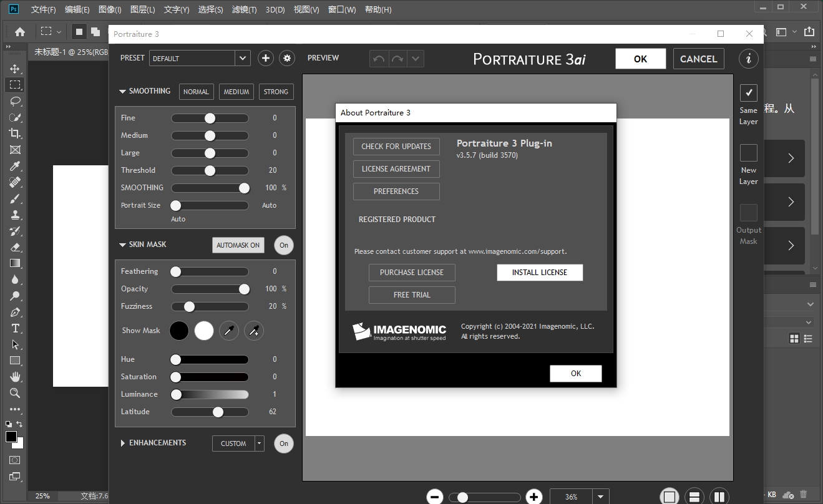The height and width of the screenshot is (504, 823).
Task: Click the black Show Mask swatch
Action: (x=179, y=331)
